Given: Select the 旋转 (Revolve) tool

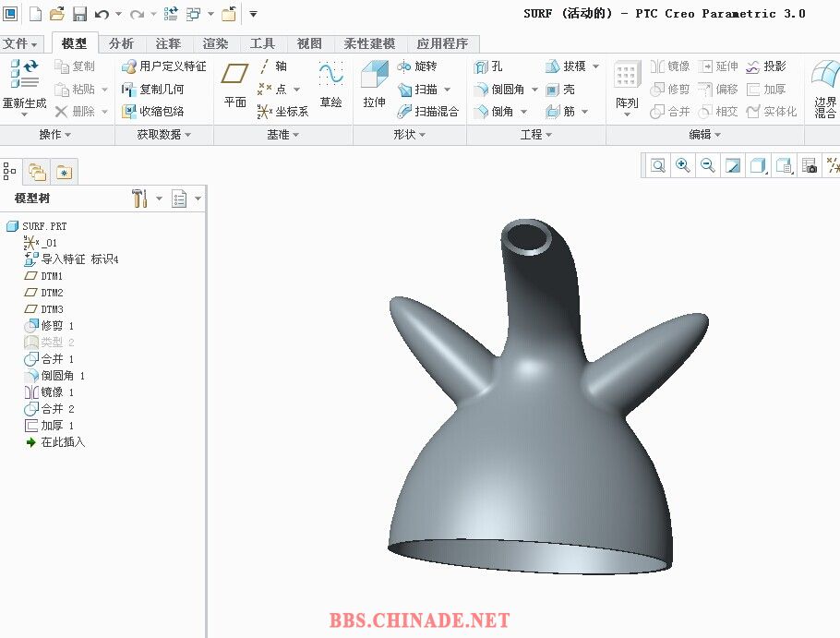Looking at the screenshot, I should click(x=416, y=66).
